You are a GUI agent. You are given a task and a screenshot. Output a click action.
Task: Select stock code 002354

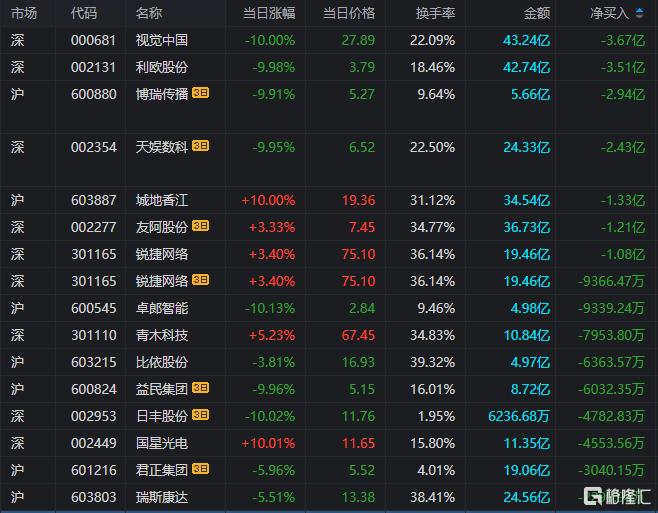94,147
